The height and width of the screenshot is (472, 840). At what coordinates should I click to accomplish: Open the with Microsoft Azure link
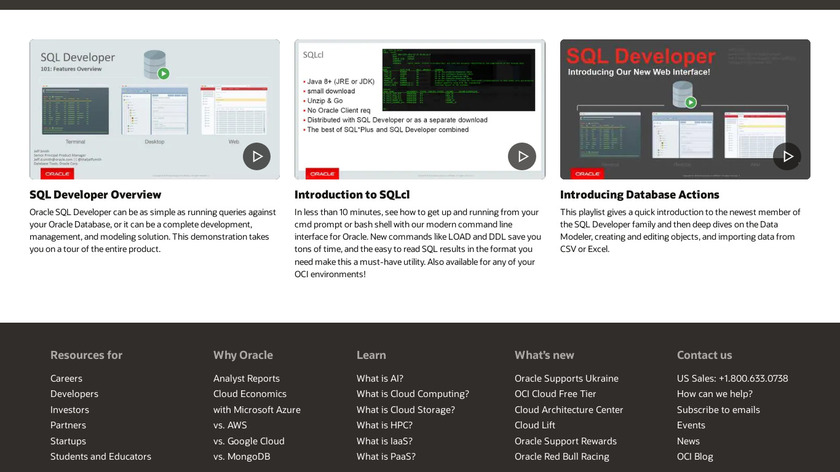(257, 410)
